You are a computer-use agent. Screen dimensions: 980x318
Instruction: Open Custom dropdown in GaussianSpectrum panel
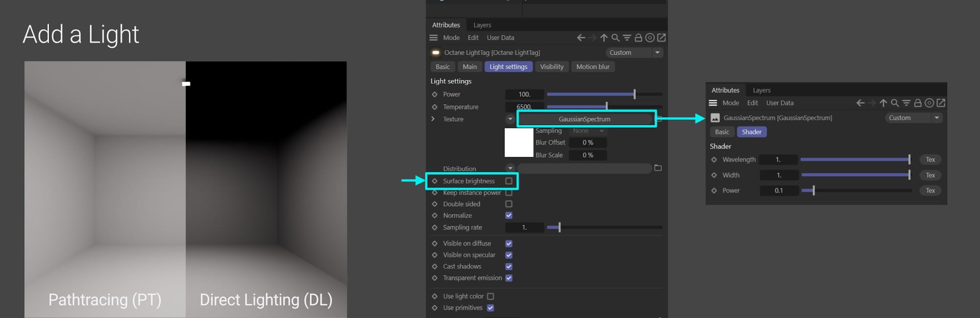[x=913, y=118]
